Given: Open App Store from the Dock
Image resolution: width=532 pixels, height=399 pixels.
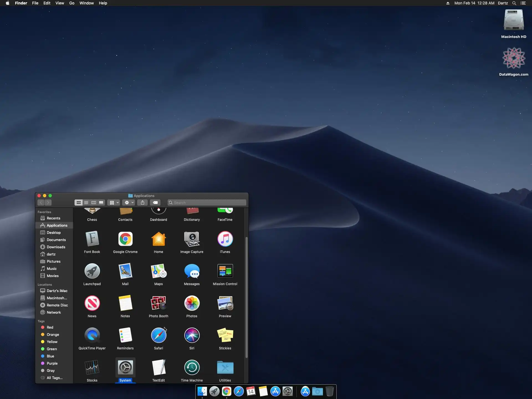Looking at the screenshot, I should pyautogui.click(x=275, y=391).
